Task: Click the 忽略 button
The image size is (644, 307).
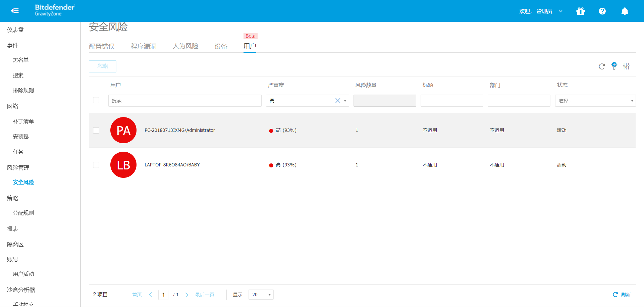Action: click(x=103, y=66)
